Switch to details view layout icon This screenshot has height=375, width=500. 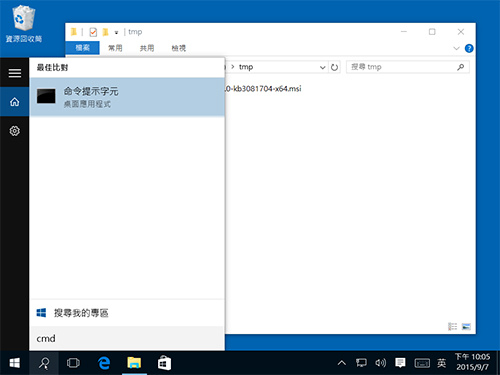click(x=452, y=326)
